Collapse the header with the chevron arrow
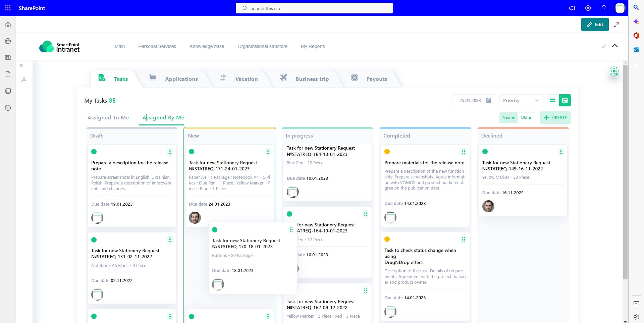This screenshot has height=323, width=644. point(615,46)
